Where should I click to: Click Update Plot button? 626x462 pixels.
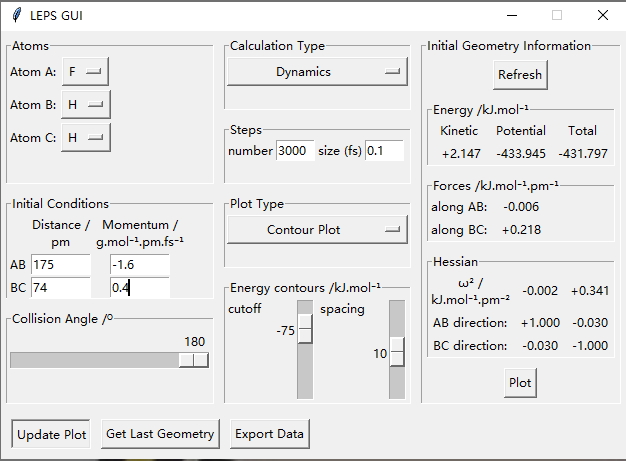point(51,434)
